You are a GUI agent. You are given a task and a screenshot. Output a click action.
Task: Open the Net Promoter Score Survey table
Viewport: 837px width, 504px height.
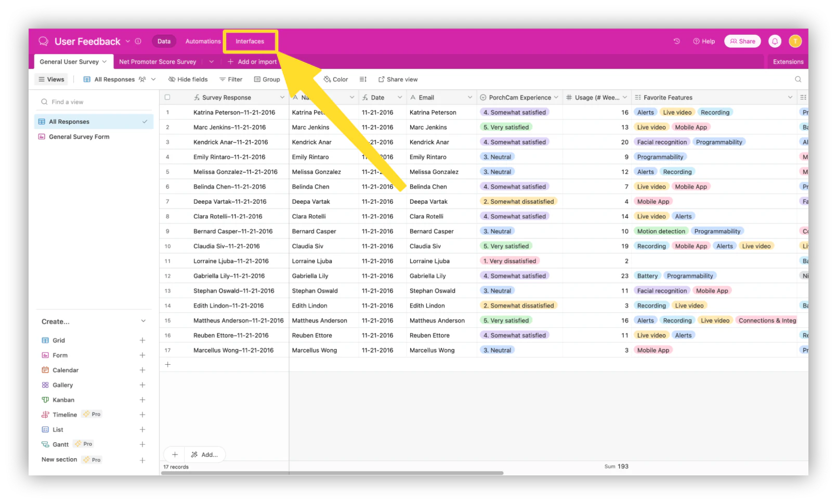[x=158, y=62]
